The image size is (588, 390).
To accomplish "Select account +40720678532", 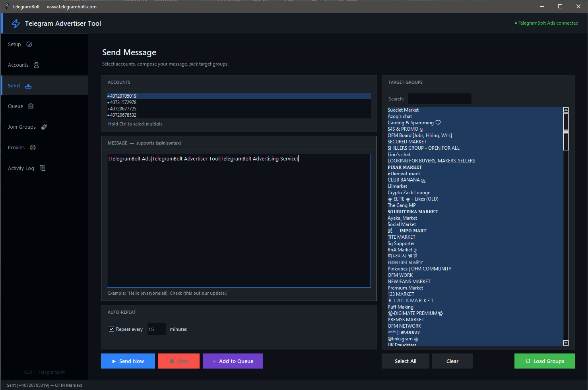I will click(x=239, y=115).
